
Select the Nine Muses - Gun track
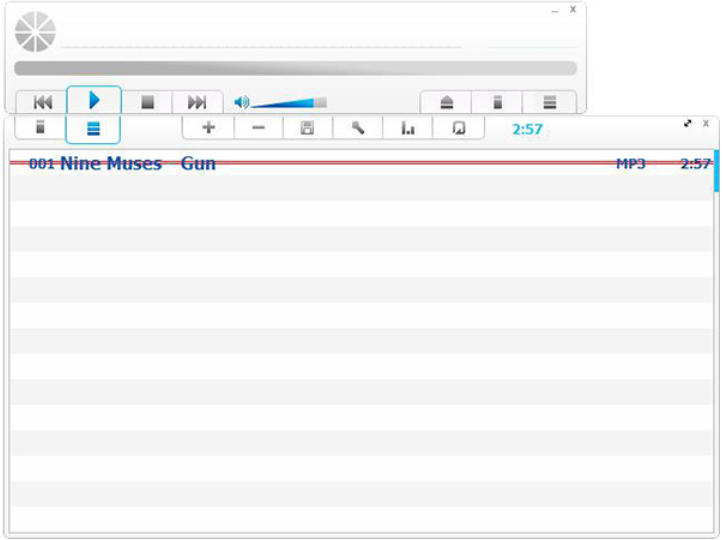(x=138, y=164)
